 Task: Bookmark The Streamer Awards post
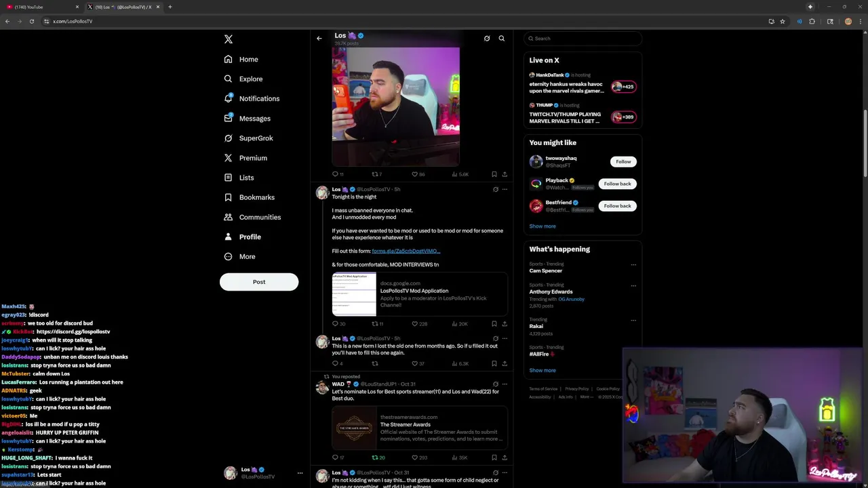tap(494, 457)
